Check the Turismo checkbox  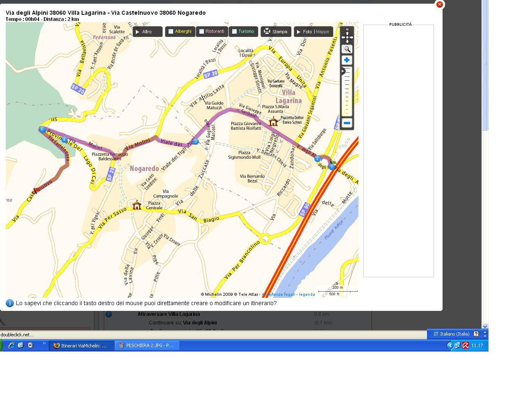[234, 32]
